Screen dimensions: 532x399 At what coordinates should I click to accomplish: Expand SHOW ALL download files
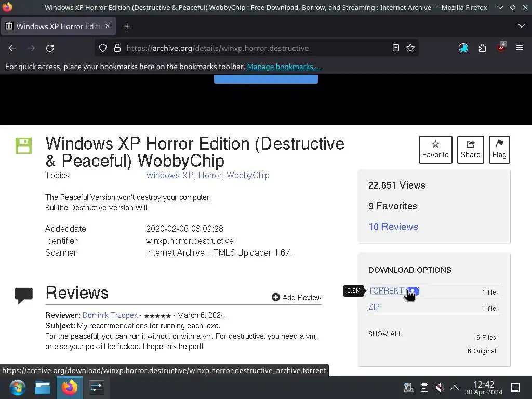(x=385, y=334)
